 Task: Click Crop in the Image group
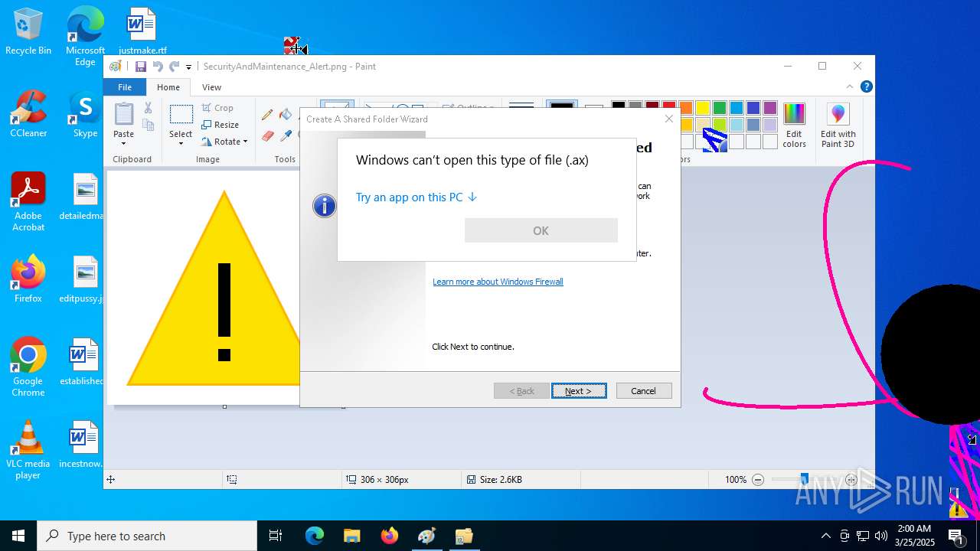(218, 108)
